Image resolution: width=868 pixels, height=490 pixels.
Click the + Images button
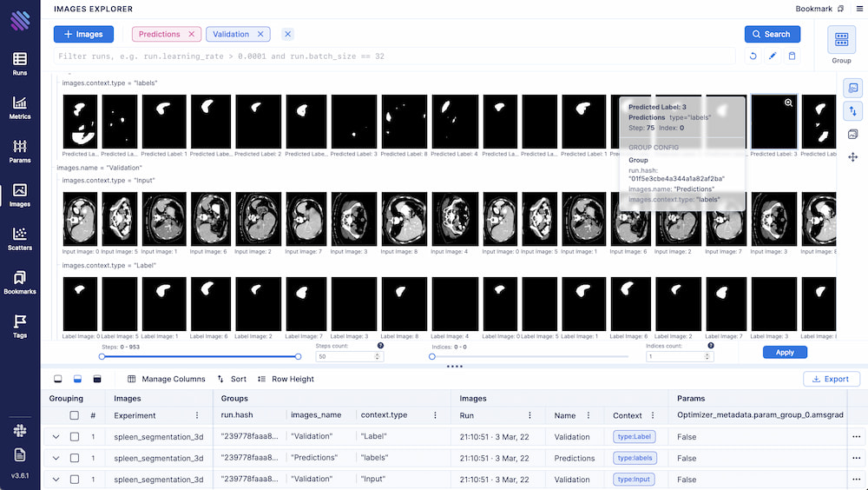point(83,35)
